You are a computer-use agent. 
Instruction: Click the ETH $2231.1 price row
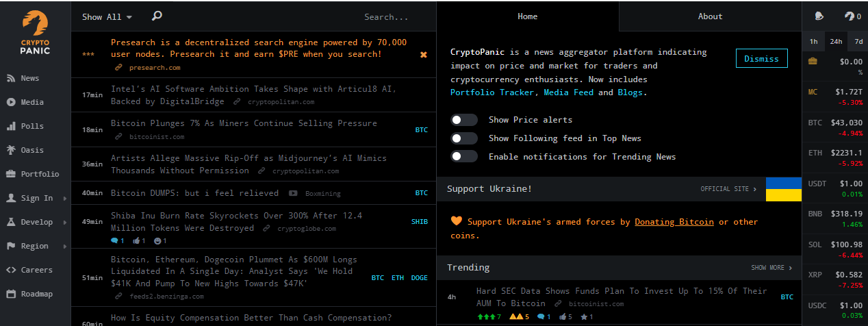coord(835,158)
